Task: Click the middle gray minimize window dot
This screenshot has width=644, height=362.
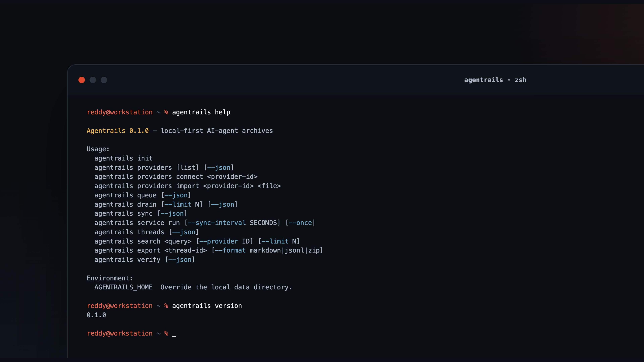Action: tap(93, 80)
